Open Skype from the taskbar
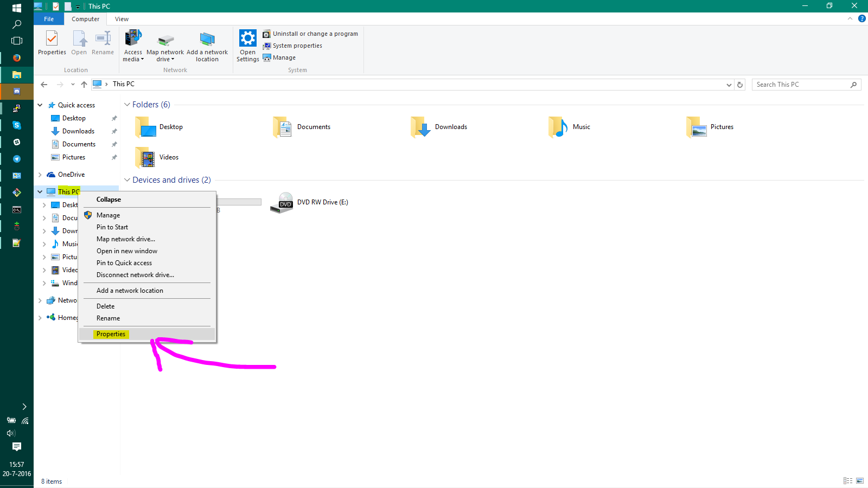This screenshot has width=868, height=488. click(17, 125)
